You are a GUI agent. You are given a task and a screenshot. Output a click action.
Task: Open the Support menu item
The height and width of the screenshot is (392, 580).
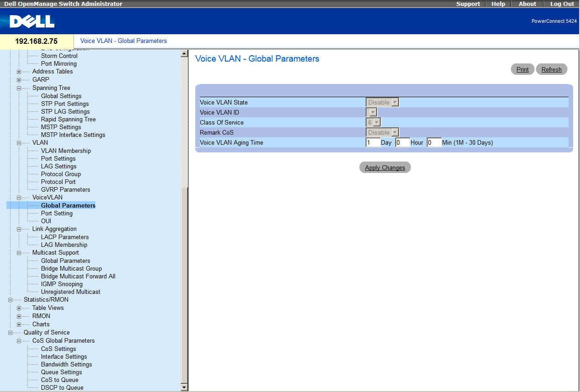click(x=468, y=4)
